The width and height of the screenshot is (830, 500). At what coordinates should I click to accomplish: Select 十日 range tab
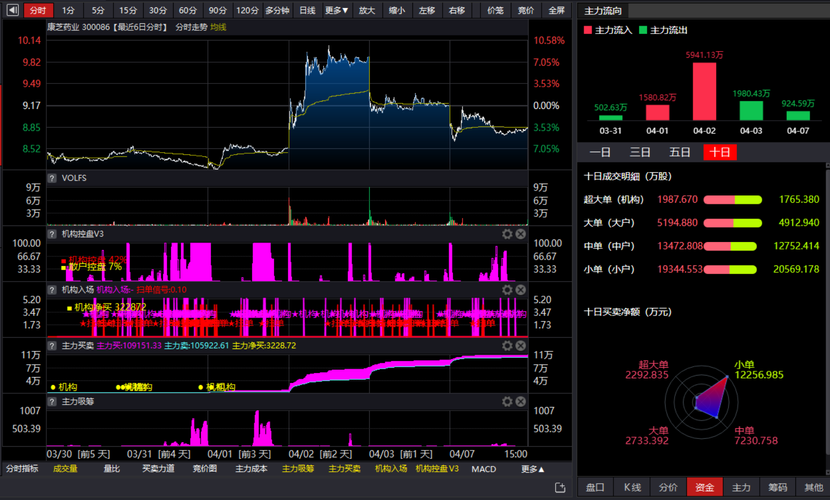(720, 152)
